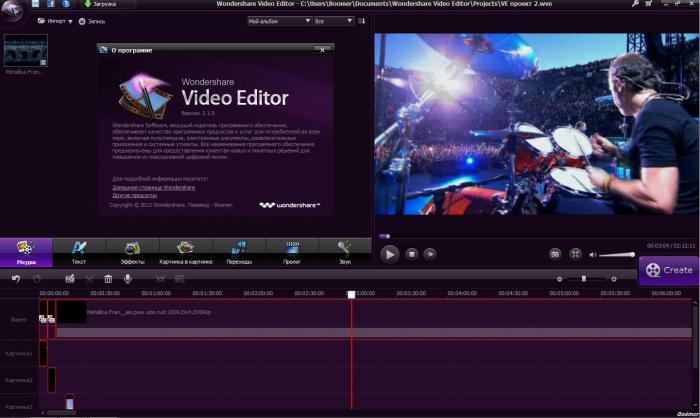Take a snapshot with the camera icon

tap(555, 254)
